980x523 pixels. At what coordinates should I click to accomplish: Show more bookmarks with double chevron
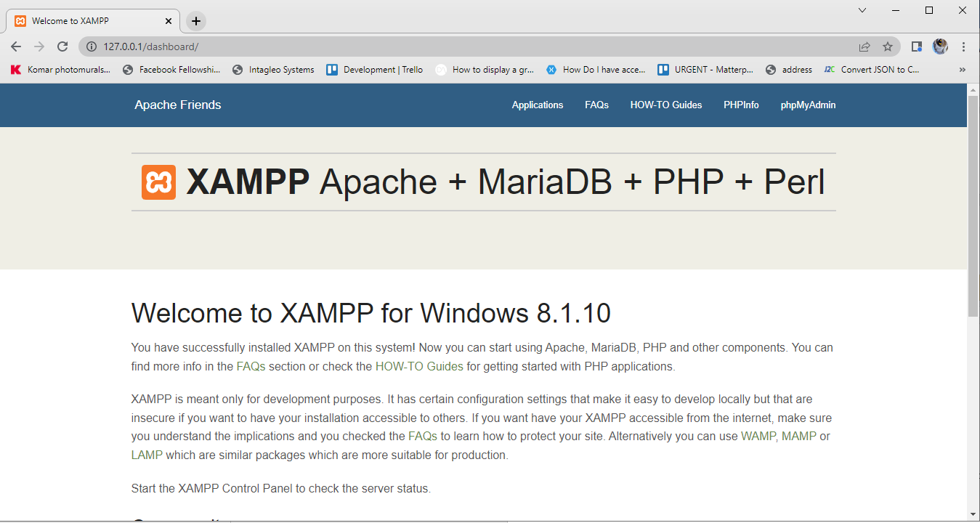[963, 70]
